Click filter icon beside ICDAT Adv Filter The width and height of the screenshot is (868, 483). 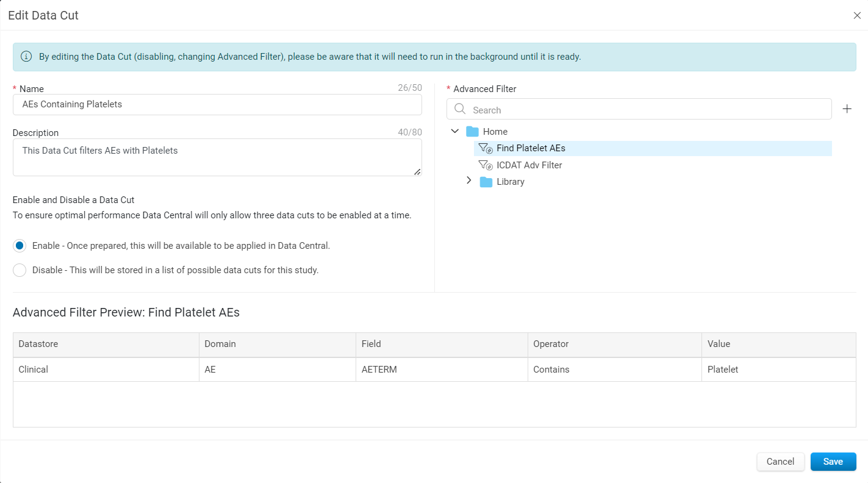[x=486, y=165]
